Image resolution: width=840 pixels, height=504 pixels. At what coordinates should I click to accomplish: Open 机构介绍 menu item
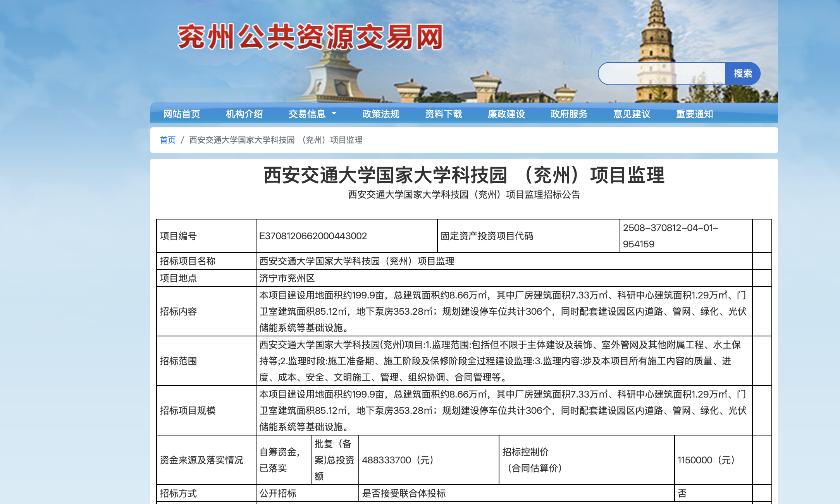pos(244,114)
